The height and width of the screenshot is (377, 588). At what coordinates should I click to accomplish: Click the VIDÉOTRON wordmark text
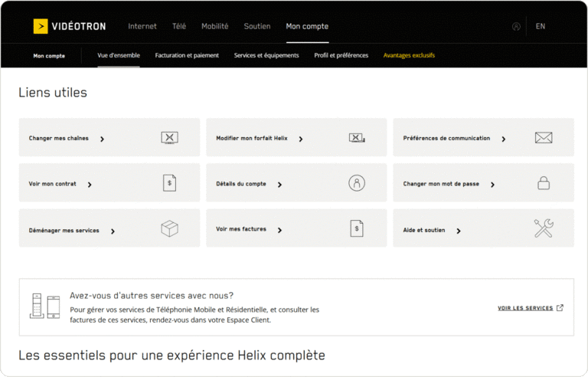pyautogui.click(x=79, y=26)
